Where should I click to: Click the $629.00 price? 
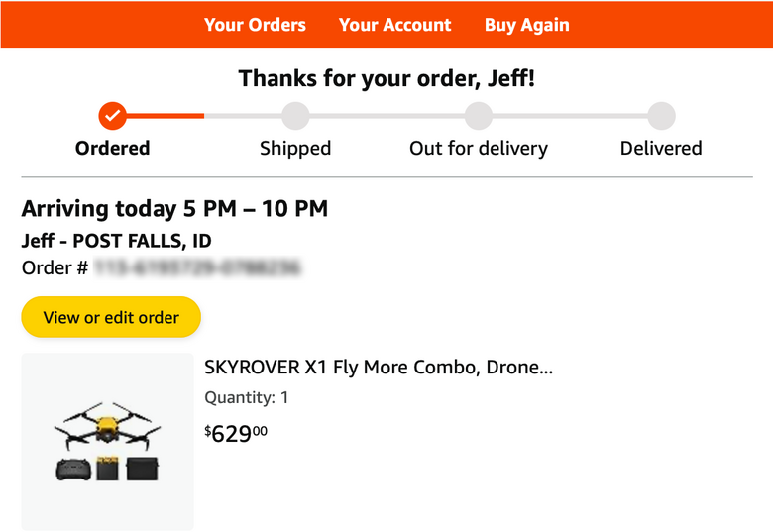coord(236,433)
